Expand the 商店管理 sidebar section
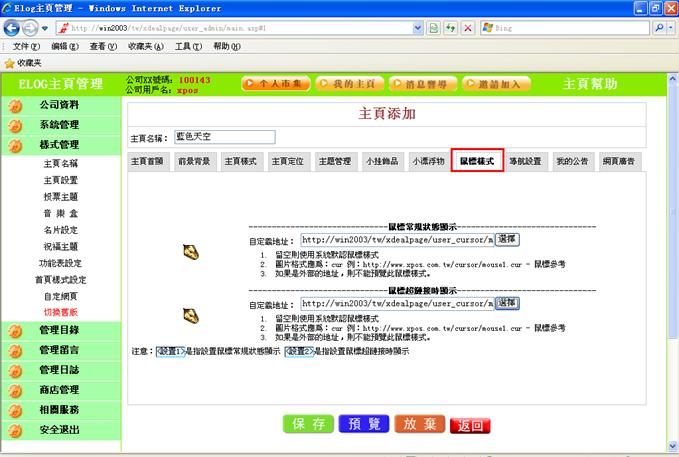 pyautogui.click(x=59, y=389)
